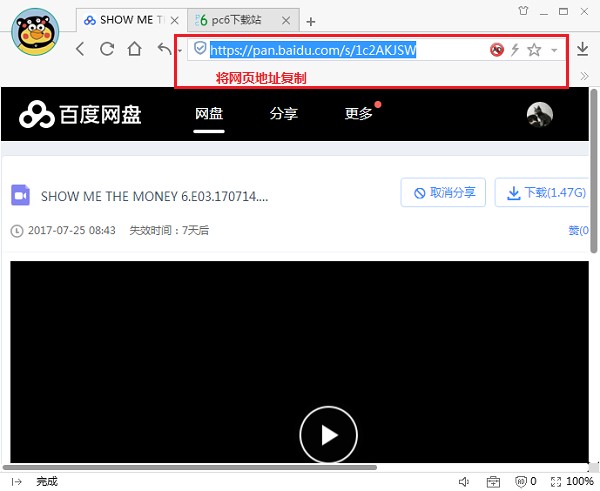The height and width of the screenshot is (491, 600).
Task: Open the browser downloads icon
Action: tap(582, 49)
